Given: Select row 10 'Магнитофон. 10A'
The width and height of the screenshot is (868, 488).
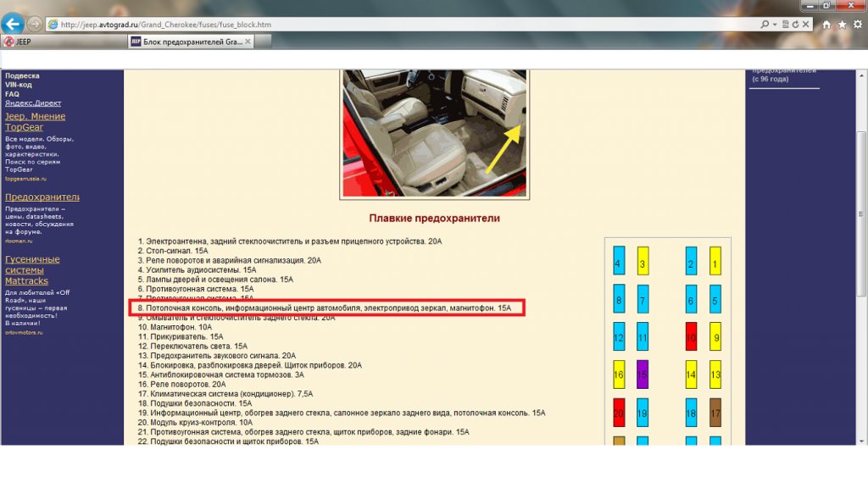Looking at the screenshot, I should coord(175,327).
